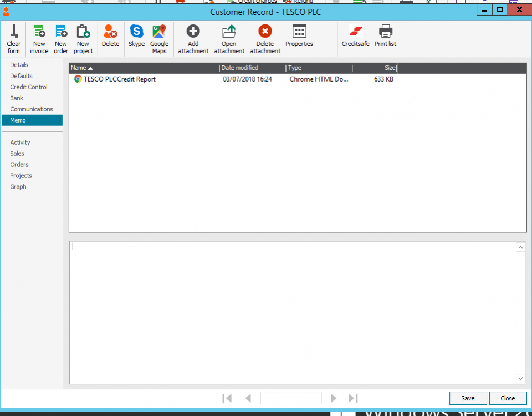This screenshot has height=416, width=532.
Task: Click the 633 KB size cell
Action: tap(383, 79)
